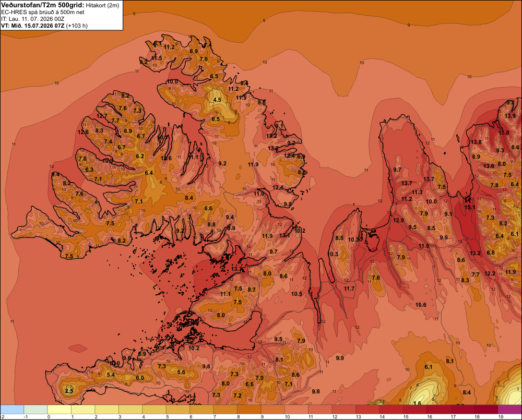
Task: Choose the 1.6 label on the glacier
Action: (417, 403)
